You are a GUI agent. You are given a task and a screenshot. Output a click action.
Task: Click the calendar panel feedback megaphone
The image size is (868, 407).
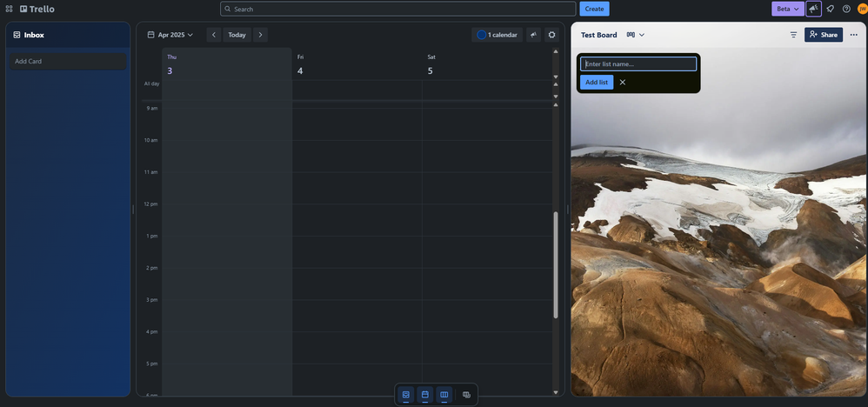(533, 35)
